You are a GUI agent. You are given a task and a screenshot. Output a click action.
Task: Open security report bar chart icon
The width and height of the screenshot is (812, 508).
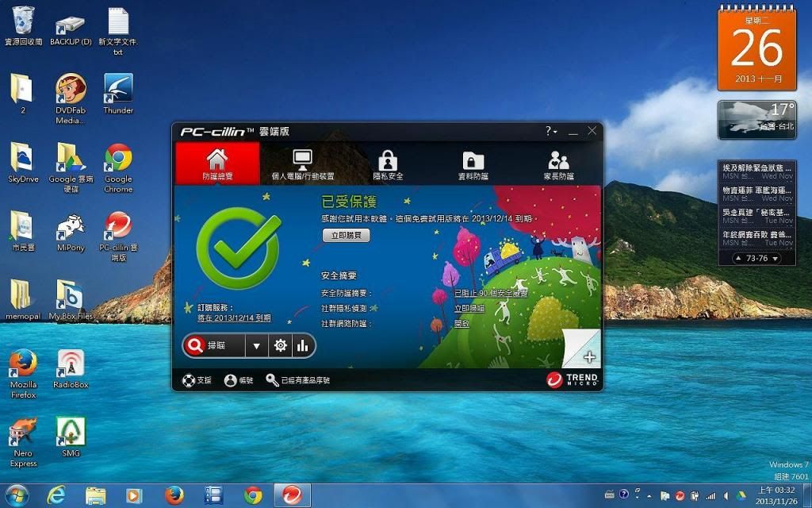[x=302, y=346]
